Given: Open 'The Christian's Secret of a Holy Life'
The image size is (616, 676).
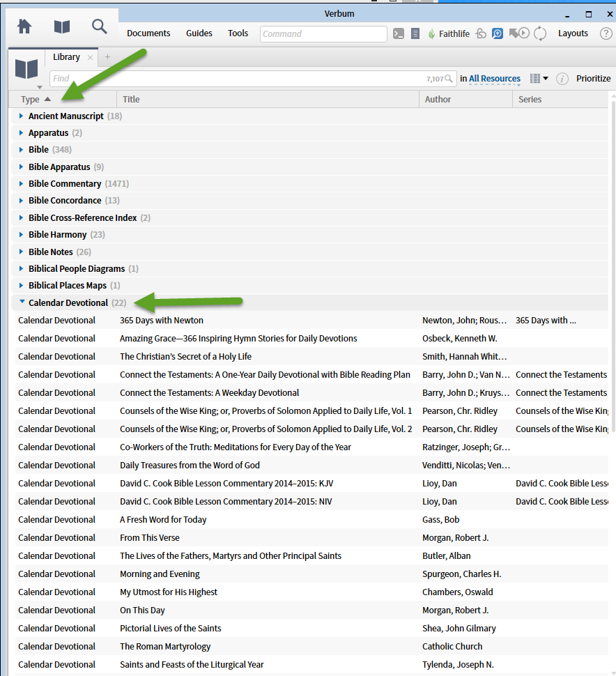Looking at the screenshot, I should click(185, 357).
